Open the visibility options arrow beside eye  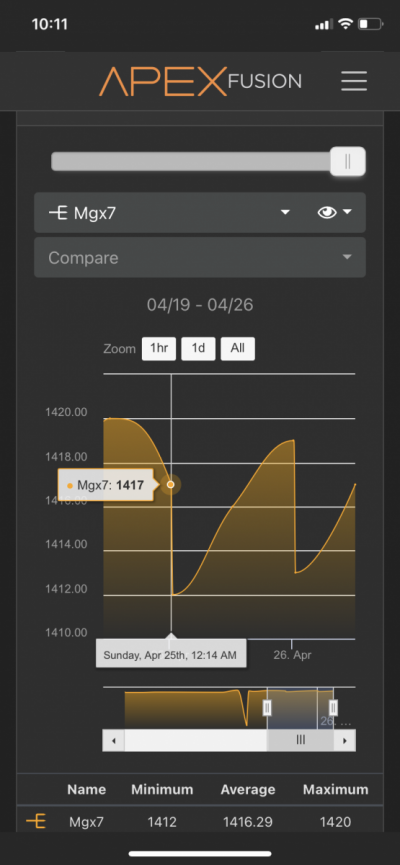tap(347, 212)
